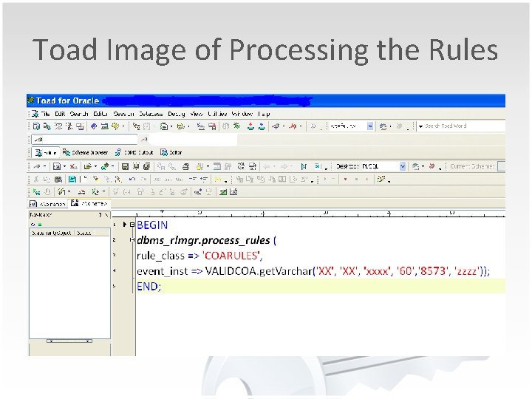
Task: Click the BEGIN keyword in the editor
Action: pyautogui.click(x=152, y=225)
